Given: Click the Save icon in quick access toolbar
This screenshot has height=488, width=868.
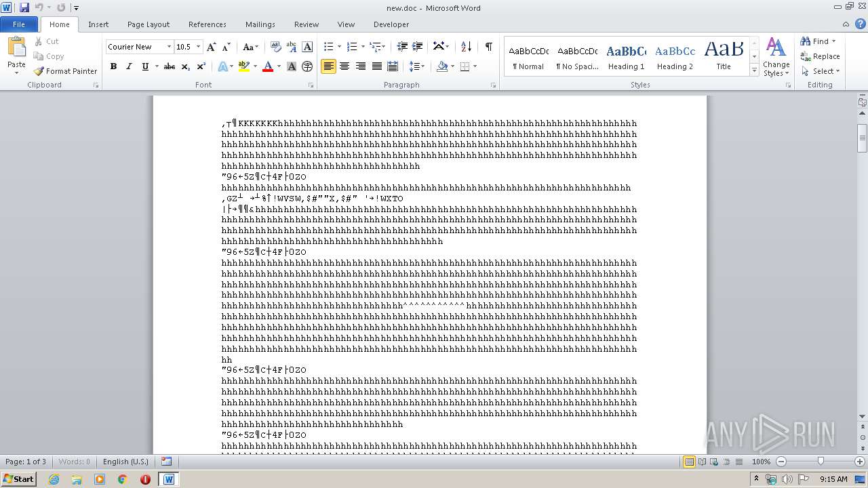Looking at the screenshot, I should tap(24, 7).
